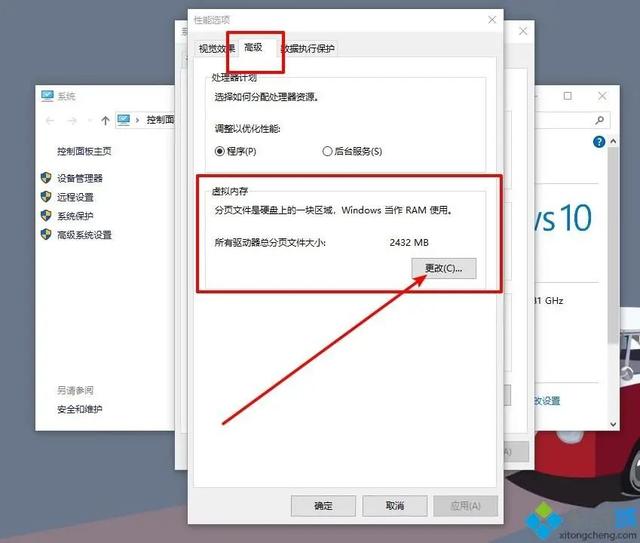This screenshot has height=543, width=640.
Task: Go up one level in System window
Action: tap(105, 120)
